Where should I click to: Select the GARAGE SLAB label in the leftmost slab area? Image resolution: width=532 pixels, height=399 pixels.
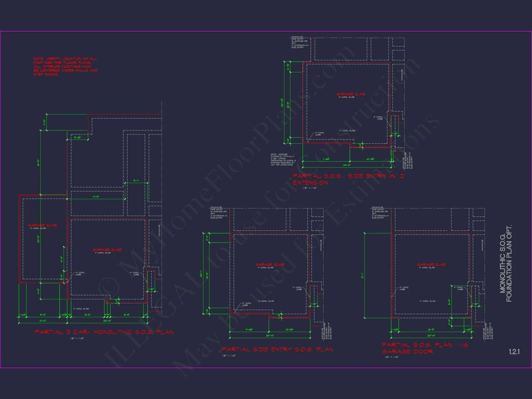tap(43, 225)
